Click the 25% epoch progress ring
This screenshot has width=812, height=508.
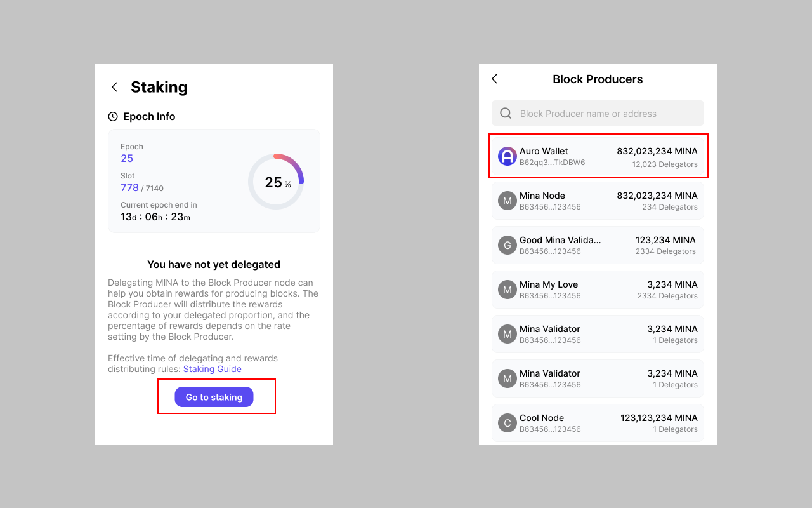point(276,182)
